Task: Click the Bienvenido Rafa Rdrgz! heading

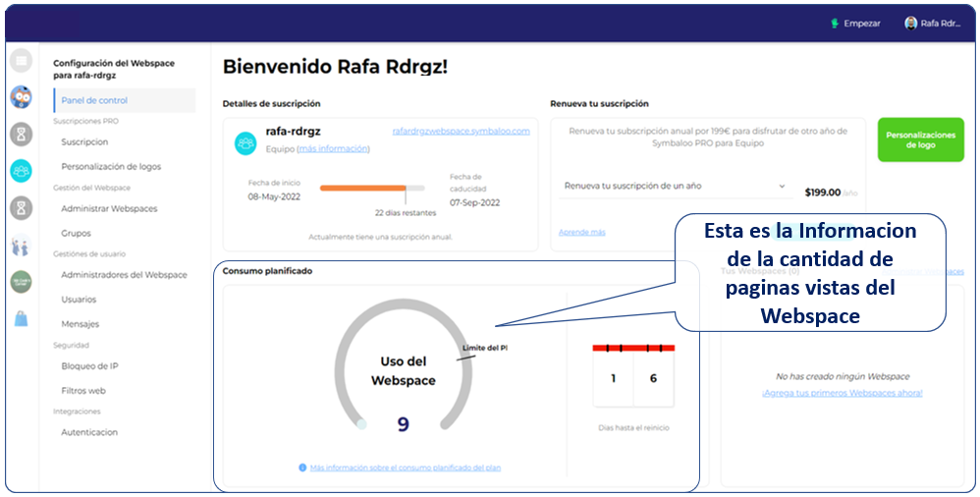Action: [335, 66]
